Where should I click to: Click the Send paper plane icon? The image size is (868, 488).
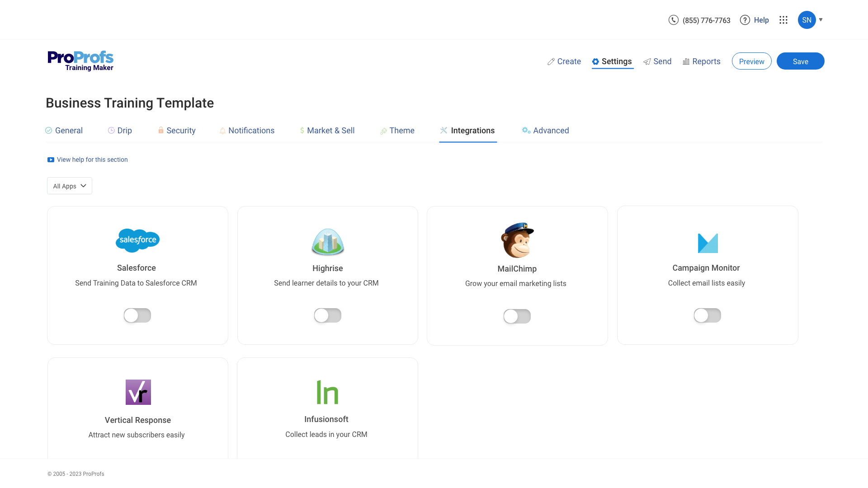pos(647,61)
